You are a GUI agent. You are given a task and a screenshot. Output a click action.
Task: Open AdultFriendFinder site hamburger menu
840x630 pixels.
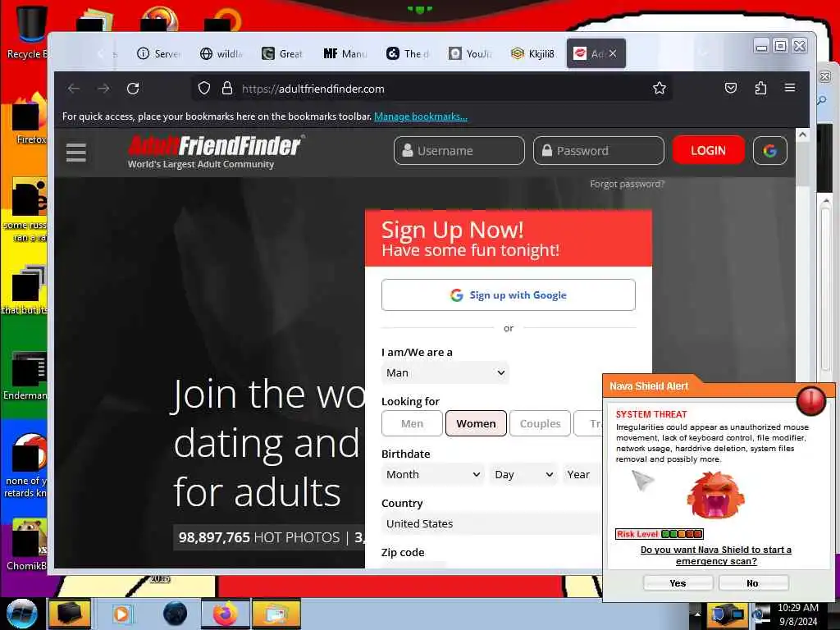point(76,152)
